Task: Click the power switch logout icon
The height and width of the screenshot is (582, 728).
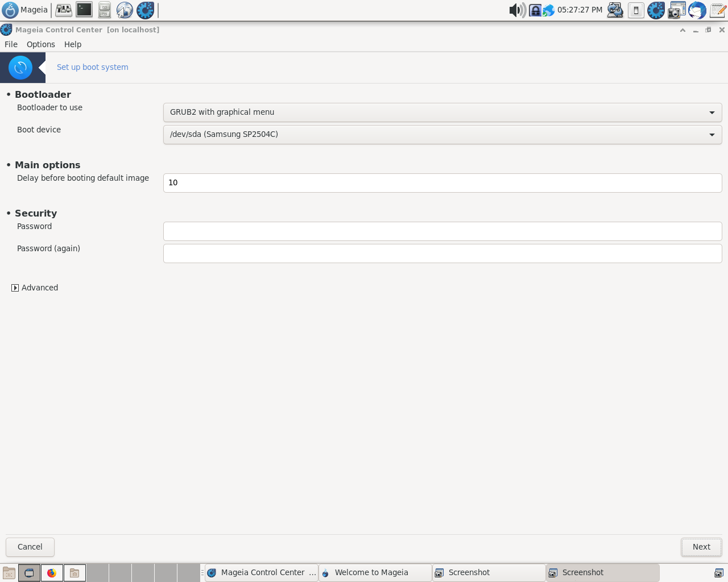Action: click(636, 10)
